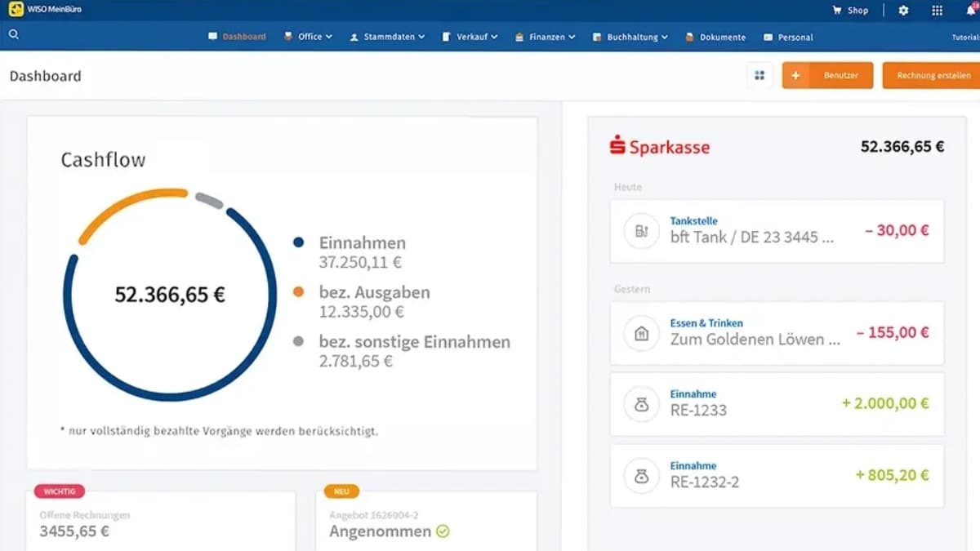Viewport: 980px width, 551px height.
Task: Open the notifications bell icon
Action: pyautogui.click(x=972, y=10)
